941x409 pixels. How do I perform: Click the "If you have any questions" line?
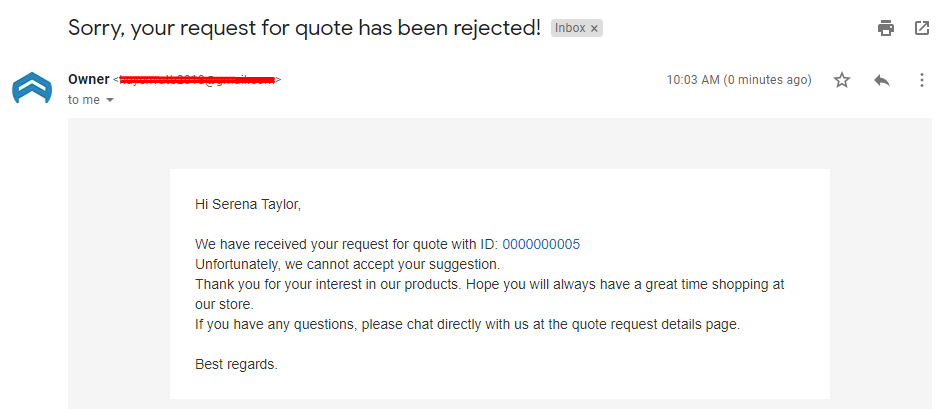coord(467,324)
